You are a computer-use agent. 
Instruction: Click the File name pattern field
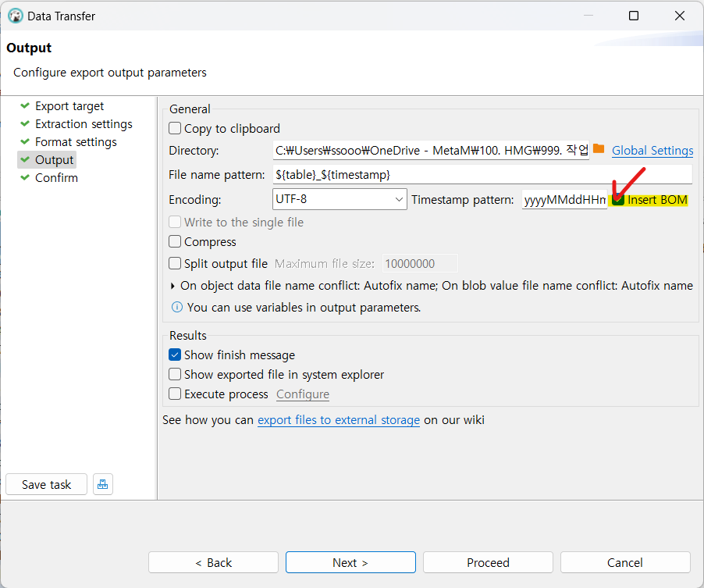point(482,175)
